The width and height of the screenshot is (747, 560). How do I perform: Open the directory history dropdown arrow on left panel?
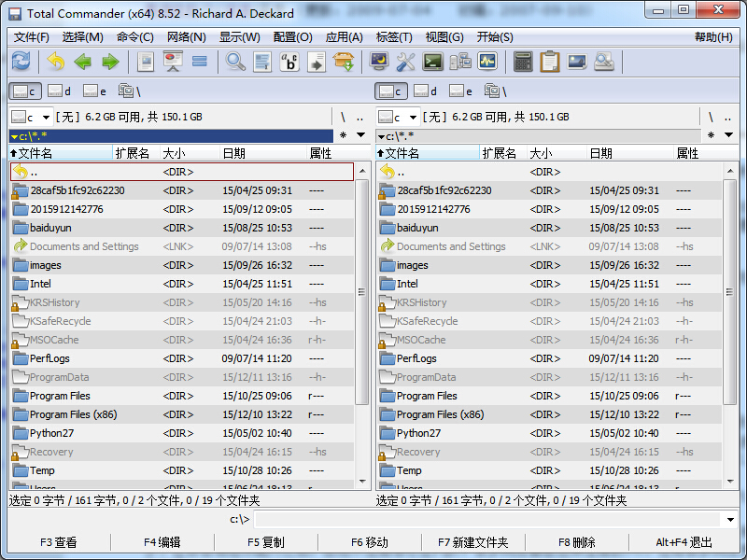pyautogui.click(x=361, y=134)
